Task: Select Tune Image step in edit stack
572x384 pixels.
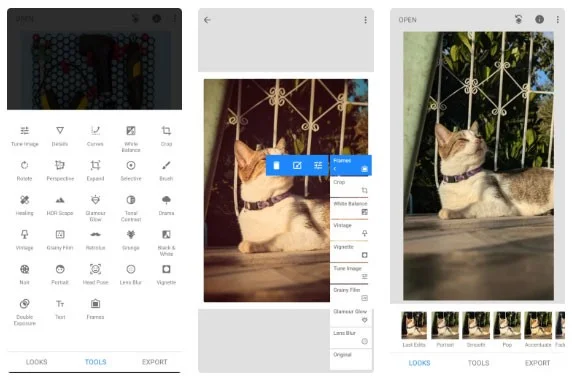Action: coord(350,273)
